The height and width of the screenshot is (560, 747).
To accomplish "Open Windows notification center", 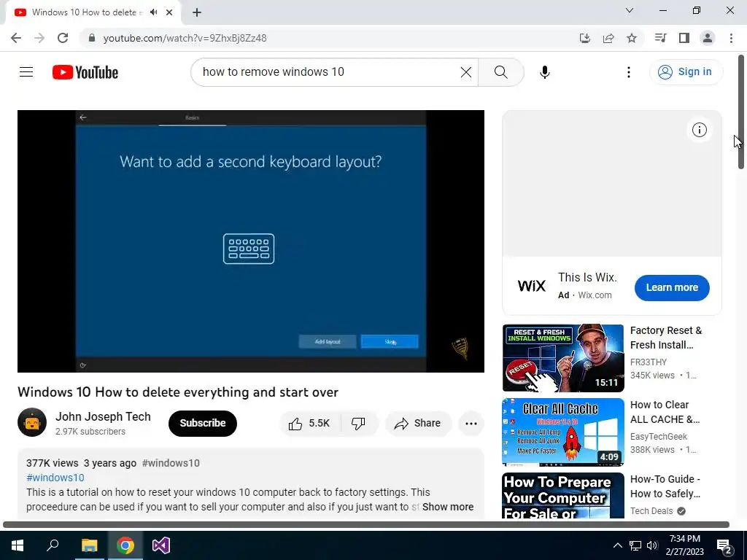I will coord(724,545).
